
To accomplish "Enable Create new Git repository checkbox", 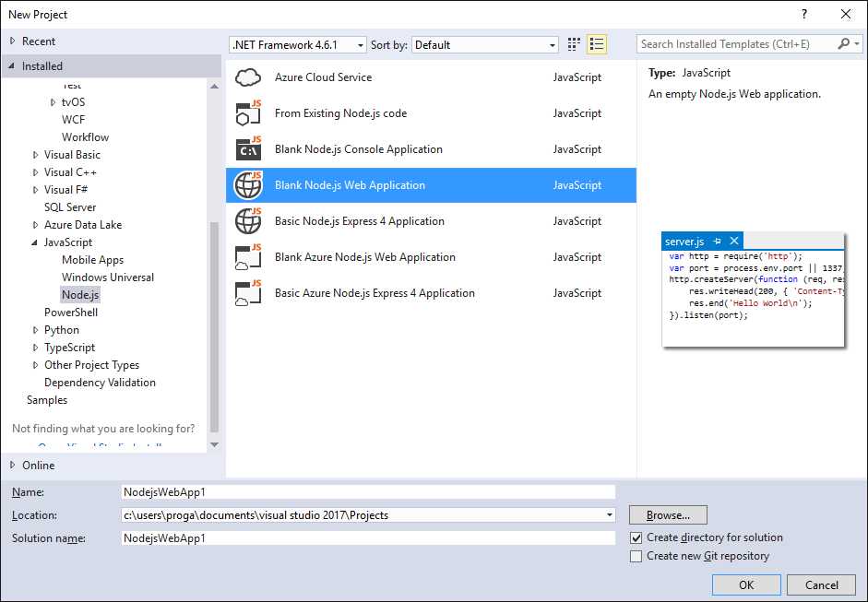I will click(x=636, y=556).
